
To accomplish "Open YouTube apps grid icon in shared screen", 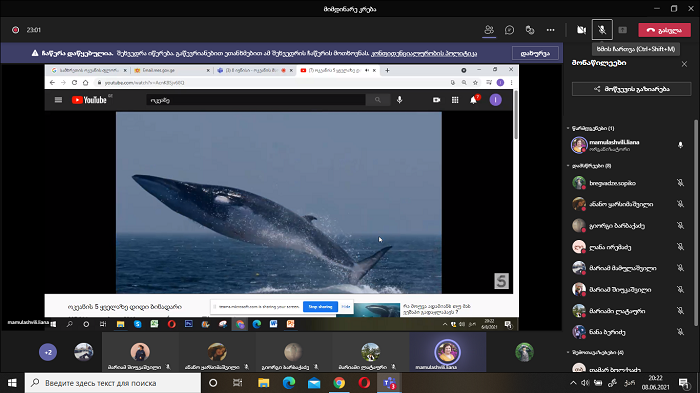I will (455, 100).
